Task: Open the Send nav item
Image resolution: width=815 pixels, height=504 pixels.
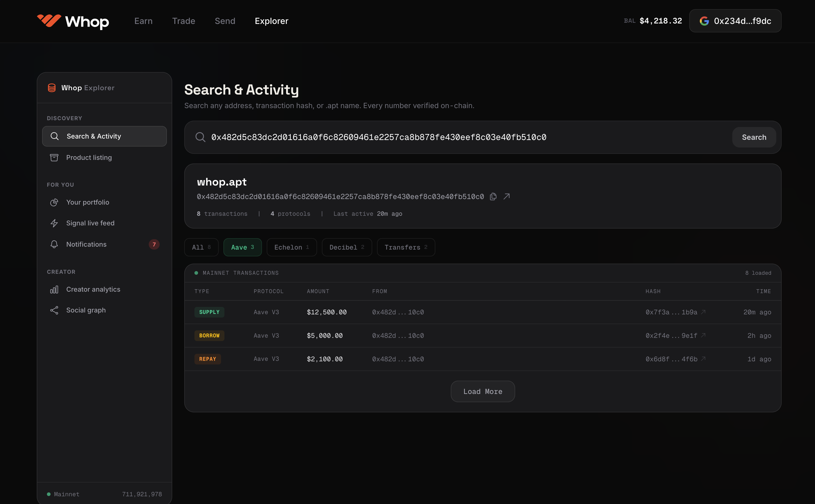Action: pyautogui.click(x=225, y=21)
